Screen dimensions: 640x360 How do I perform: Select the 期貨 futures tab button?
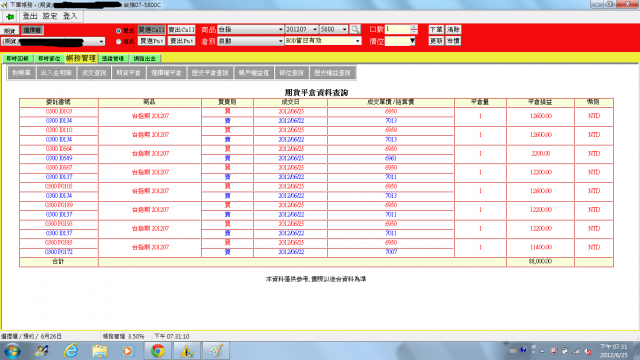(x=9, y=31)
